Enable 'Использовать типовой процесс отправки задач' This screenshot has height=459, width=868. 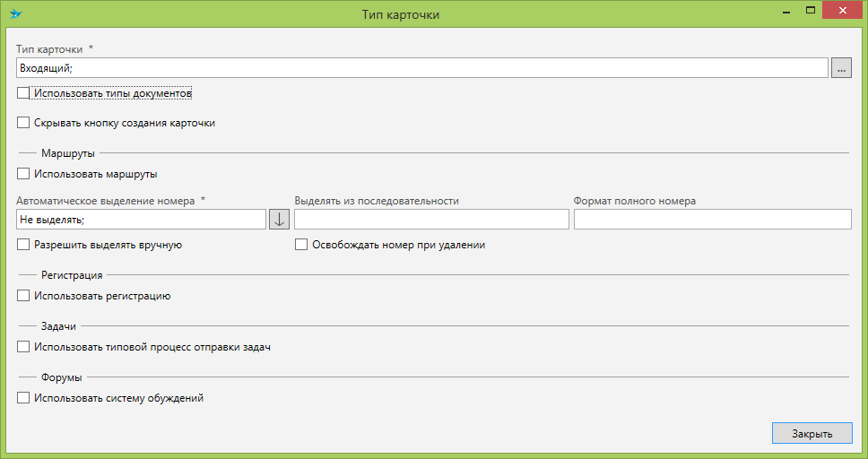23,347
